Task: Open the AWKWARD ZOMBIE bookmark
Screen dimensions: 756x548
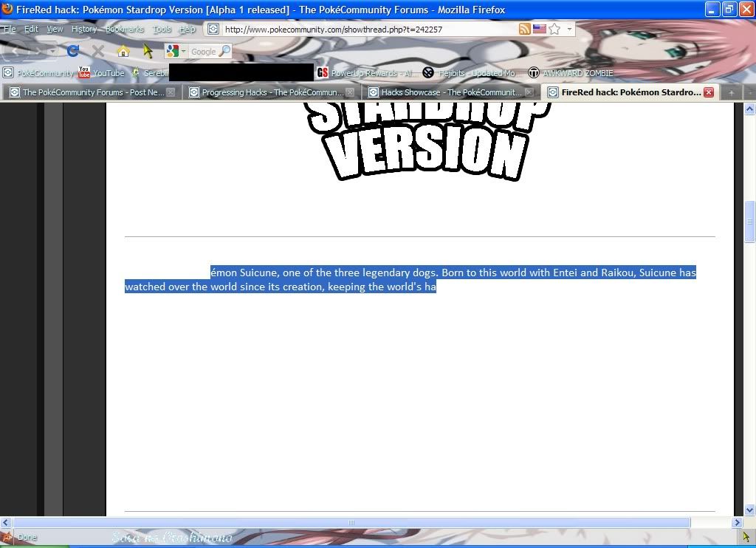Action: 571,73
